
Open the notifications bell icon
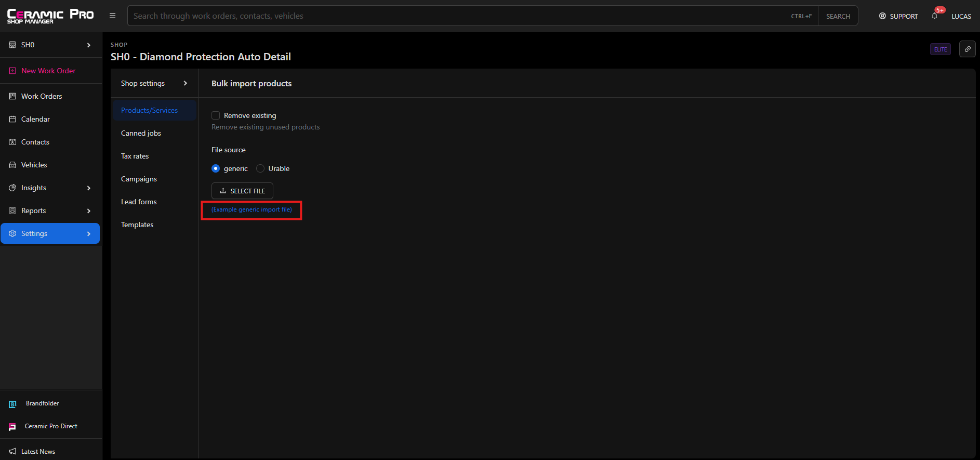tap(934, 16)
